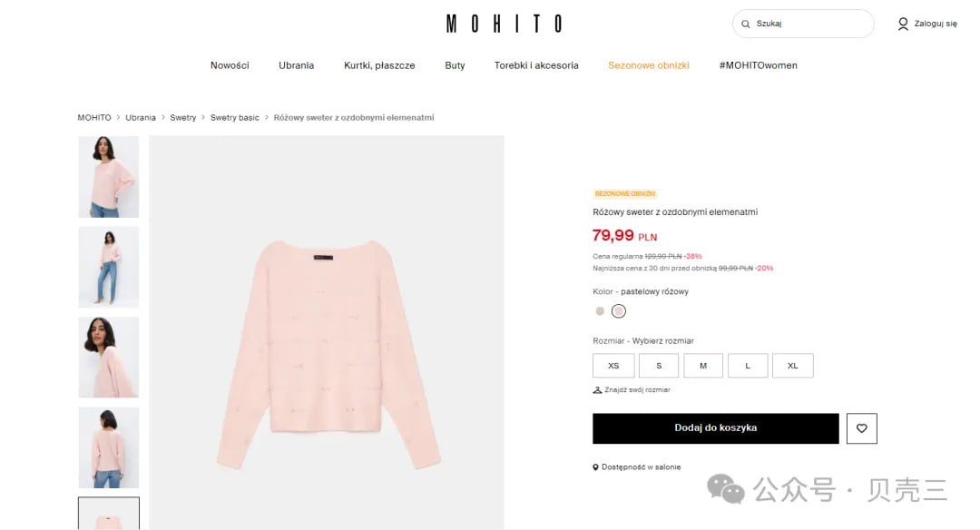Viewport: 980px width, 530px height.
Task: Click the location pin availability icon
Action: (x=595, y=466)
